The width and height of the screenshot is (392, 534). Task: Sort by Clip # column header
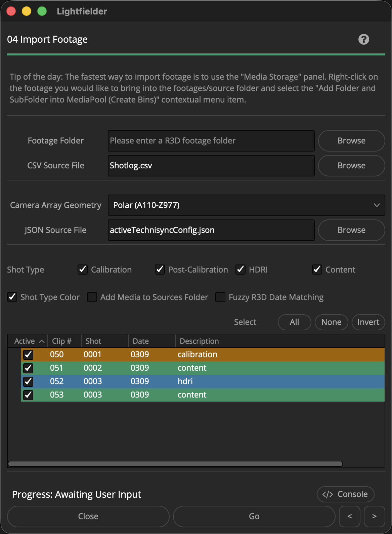tap(64, 341)
